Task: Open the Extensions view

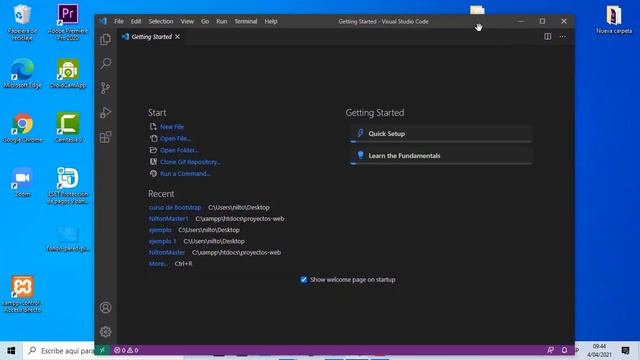Action: coord(105,137)
